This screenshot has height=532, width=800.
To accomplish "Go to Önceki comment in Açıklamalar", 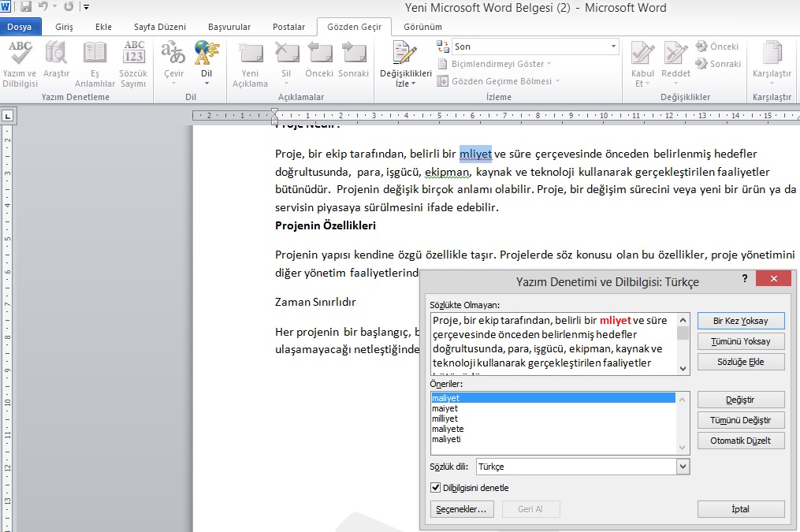I will click(319, 60).
